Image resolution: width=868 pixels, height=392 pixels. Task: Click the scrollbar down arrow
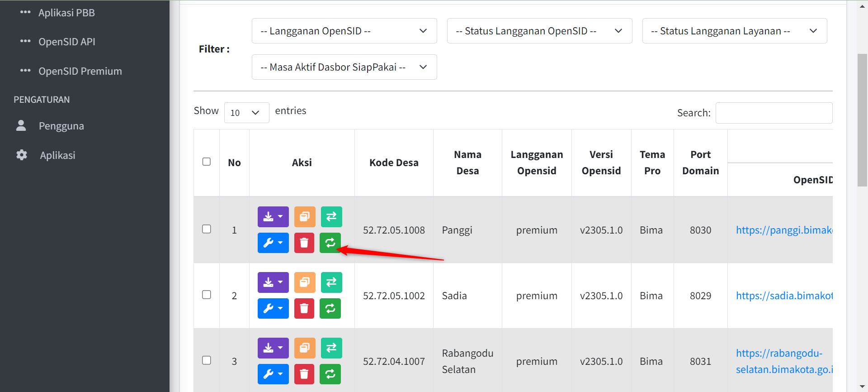point(863,387)
